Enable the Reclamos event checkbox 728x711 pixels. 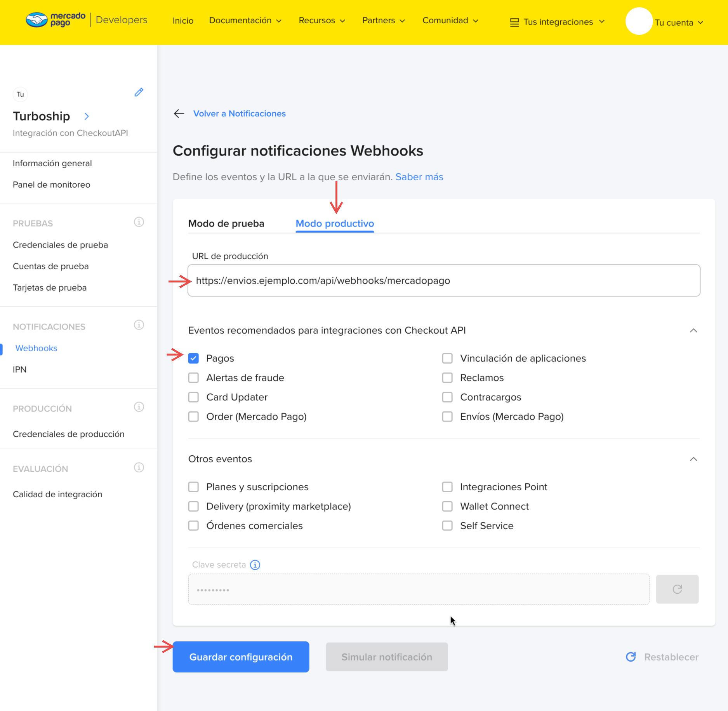coord(447,377)
